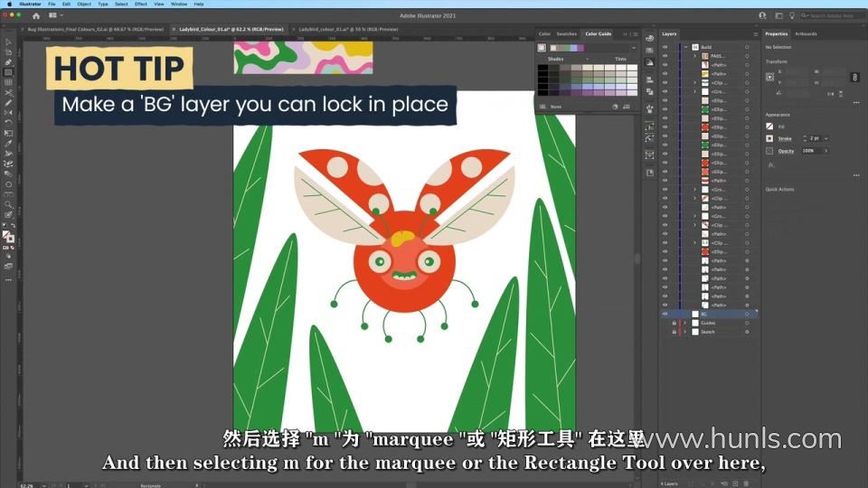Select the Selection arrow tool
The height and width of the screenshot is (488, 868).
click(x=8, y=42)
